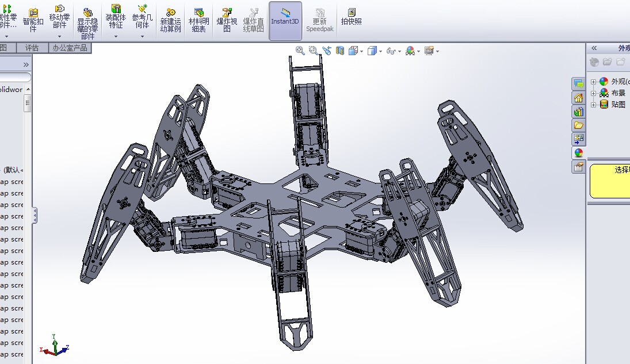Image resolution: width=630 pixels, height=364 pixels.
Task: Click 更新 Speedpak button
Action: coord(320,21)
